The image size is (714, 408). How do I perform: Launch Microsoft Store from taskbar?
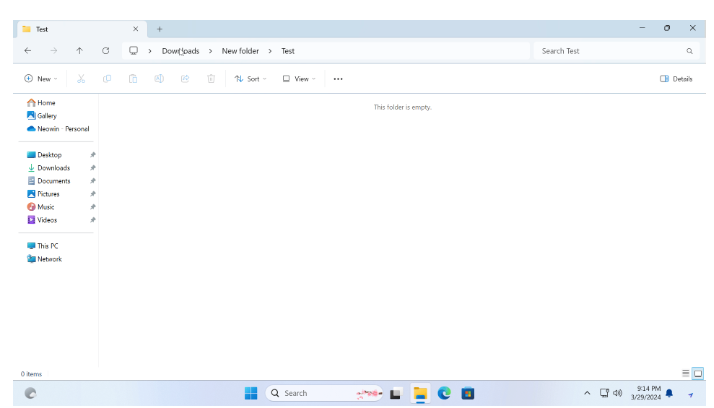468,393
